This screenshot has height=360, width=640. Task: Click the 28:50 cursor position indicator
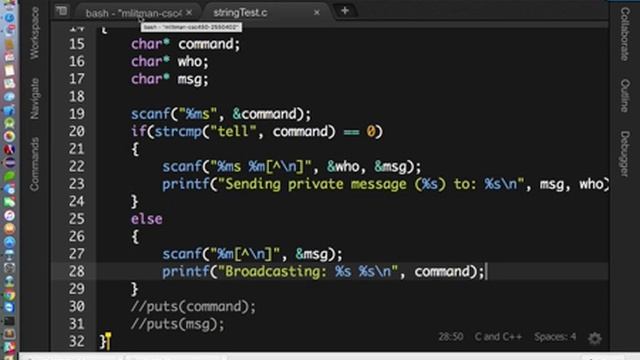(451, 337)
